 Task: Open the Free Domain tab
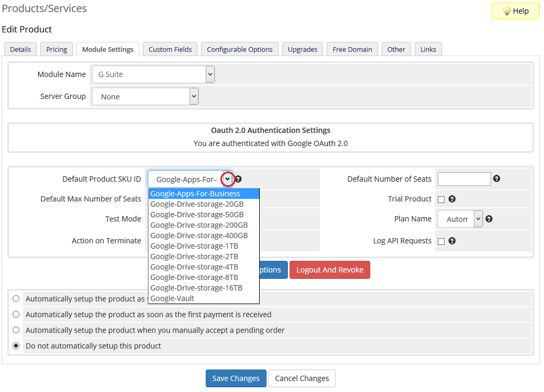pyautogui.click(x=352, y=49)
